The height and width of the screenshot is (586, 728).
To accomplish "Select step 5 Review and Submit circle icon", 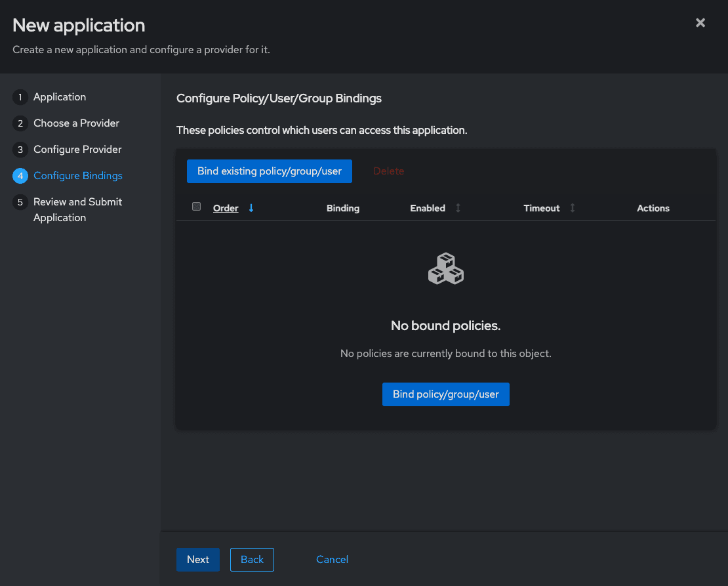I will coord(20,201).
